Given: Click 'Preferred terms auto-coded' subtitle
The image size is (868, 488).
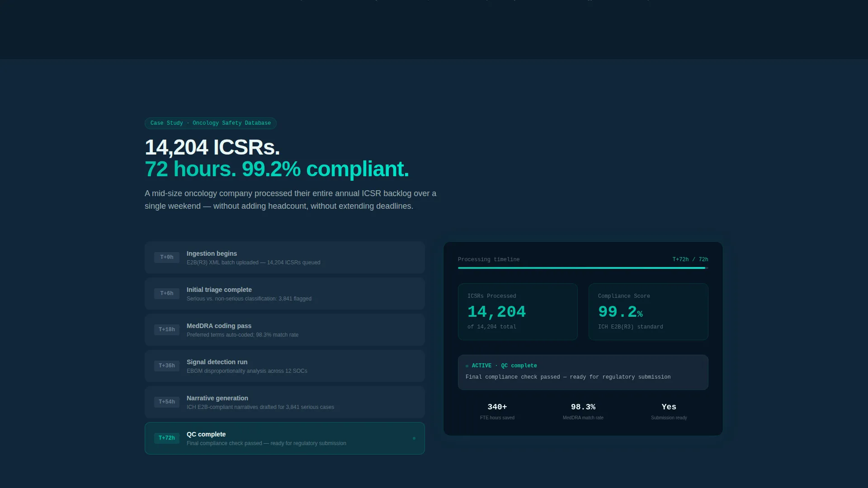Looking at the screenshot, I should (242, 335).
